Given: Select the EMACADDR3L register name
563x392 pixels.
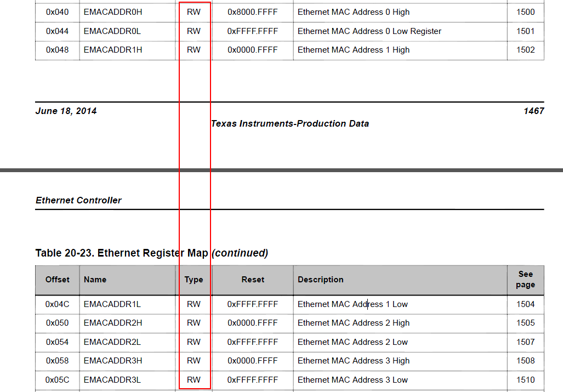Looking at the screenshot, I should 112,380.
